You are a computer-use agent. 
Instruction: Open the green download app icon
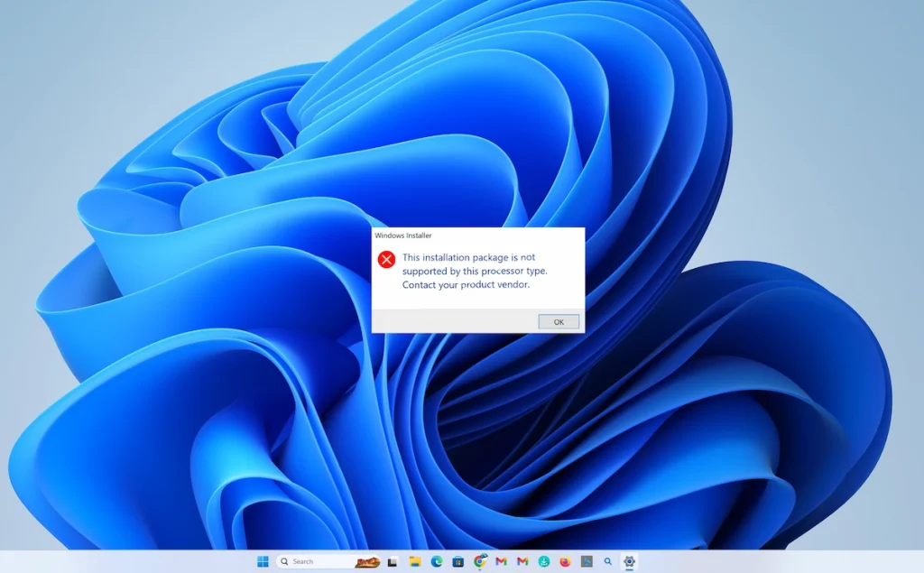[544, 562]
